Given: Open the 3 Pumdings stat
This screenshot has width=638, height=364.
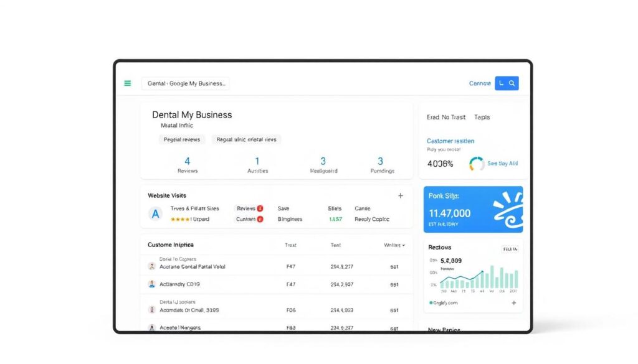Looking at the screenshot, I should [382, 165].
